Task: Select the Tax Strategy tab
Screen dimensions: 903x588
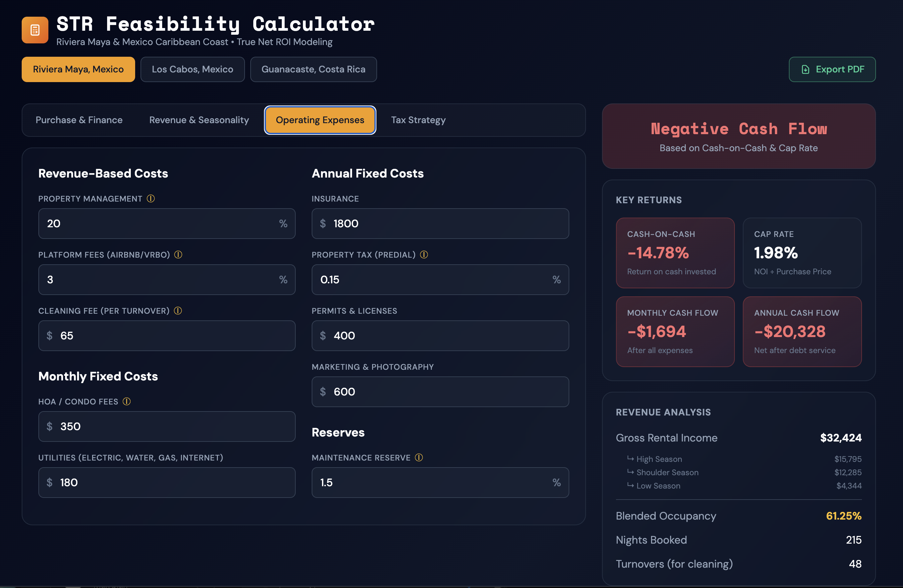Action: coord(418,120)
